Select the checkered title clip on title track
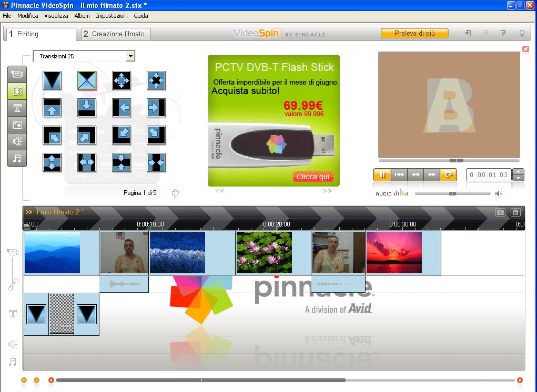This screenshot has width=537, height=392. click(62, 314)
